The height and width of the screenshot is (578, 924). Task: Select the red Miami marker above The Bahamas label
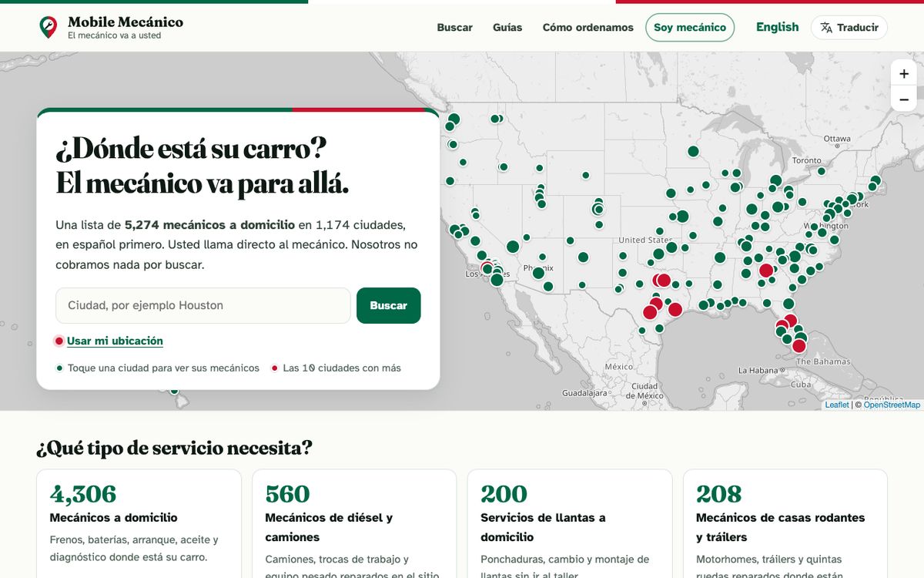[x=799, y=346]
